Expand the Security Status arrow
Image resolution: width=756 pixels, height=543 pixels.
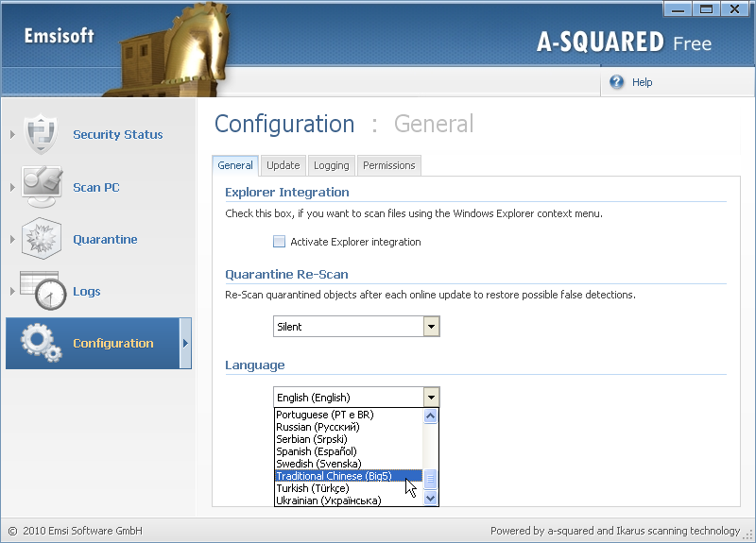[x=12, y=134]
